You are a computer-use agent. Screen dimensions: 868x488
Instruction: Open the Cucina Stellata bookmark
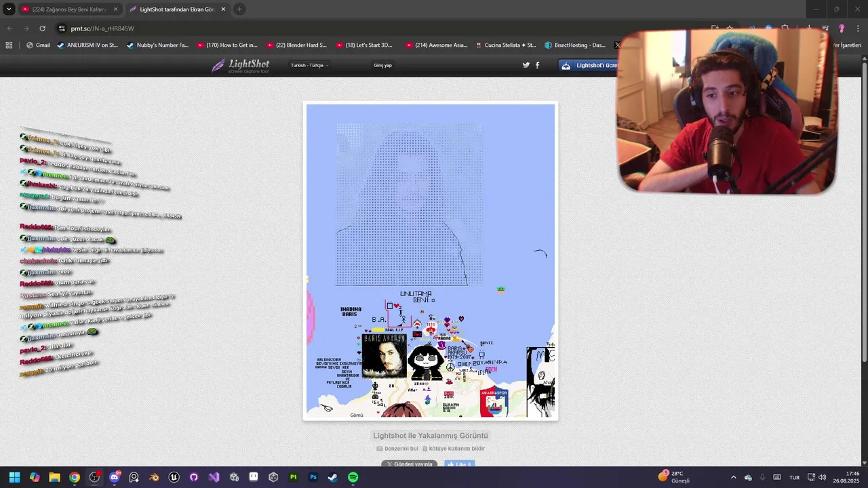506,45
